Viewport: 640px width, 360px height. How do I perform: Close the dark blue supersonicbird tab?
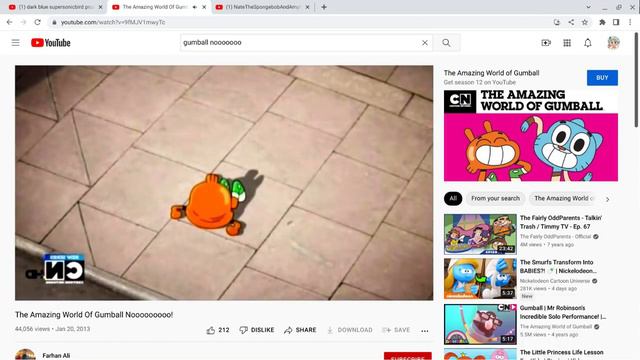[100, 7]
